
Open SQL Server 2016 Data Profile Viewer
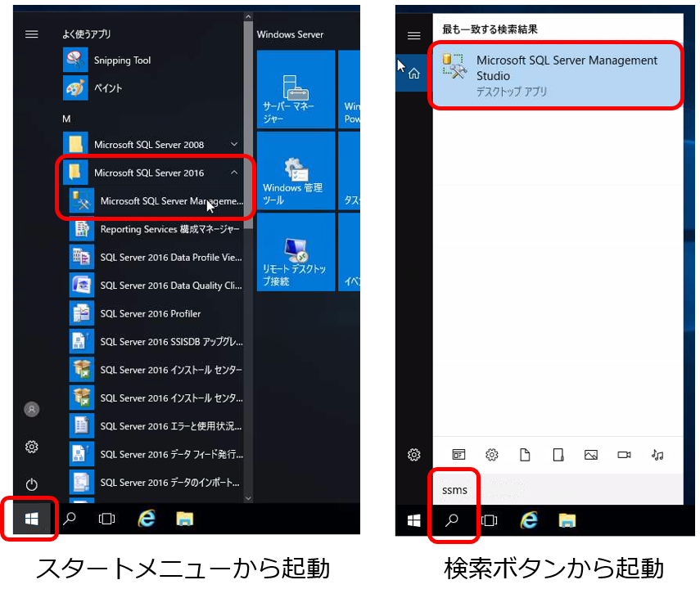point(170,258)
